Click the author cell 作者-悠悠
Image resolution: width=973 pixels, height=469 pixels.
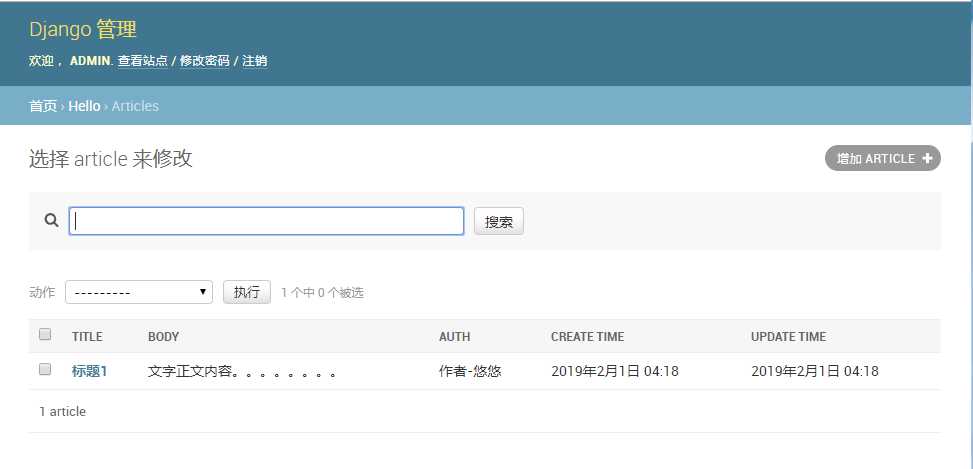pyautogui.click(x=470, y=372)
